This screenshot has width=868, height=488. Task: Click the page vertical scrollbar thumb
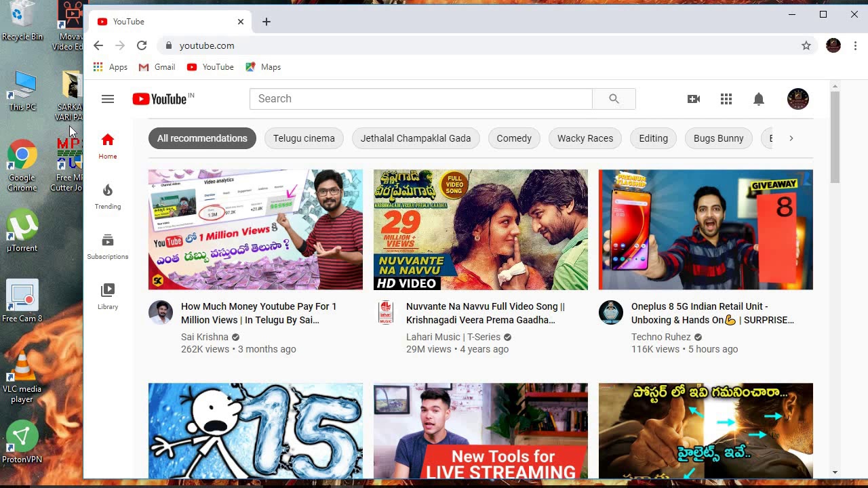(835, 137)
